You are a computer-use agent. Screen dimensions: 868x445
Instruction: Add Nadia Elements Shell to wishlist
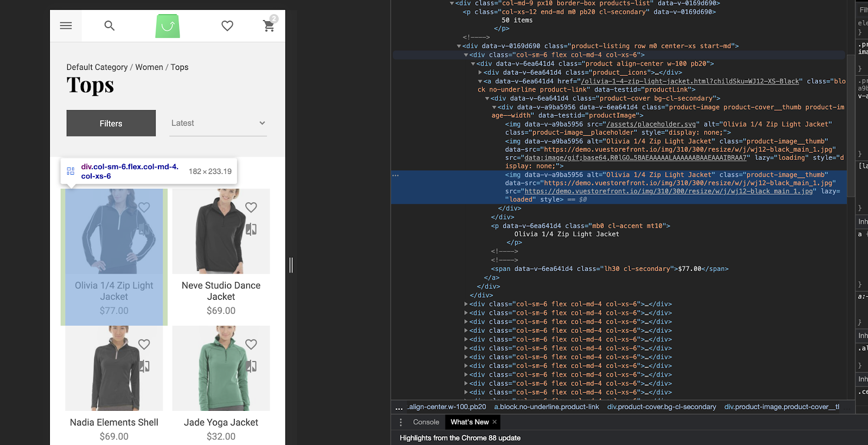(x=144, y=344)
